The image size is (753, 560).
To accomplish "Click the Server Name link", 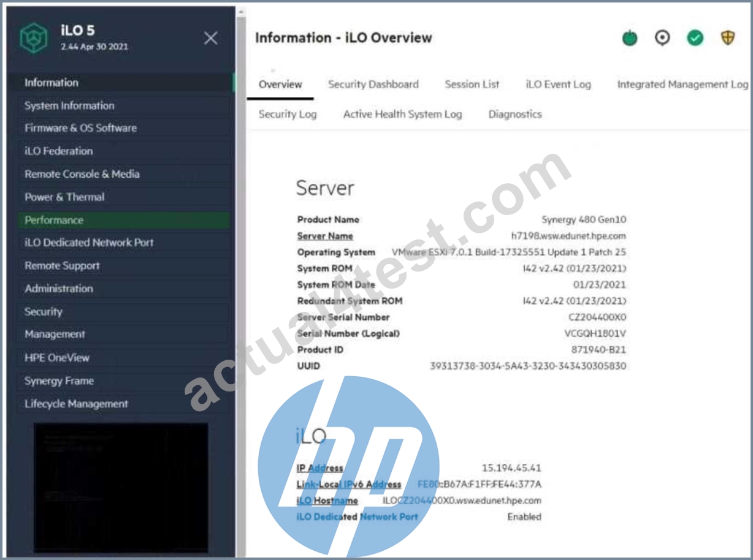I will click(325, 236).
